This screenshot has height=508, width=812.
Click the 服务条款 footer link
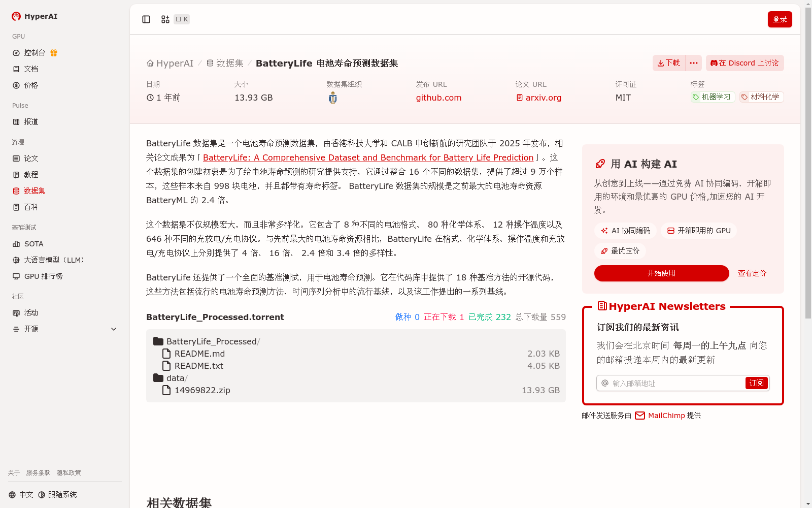38,473
